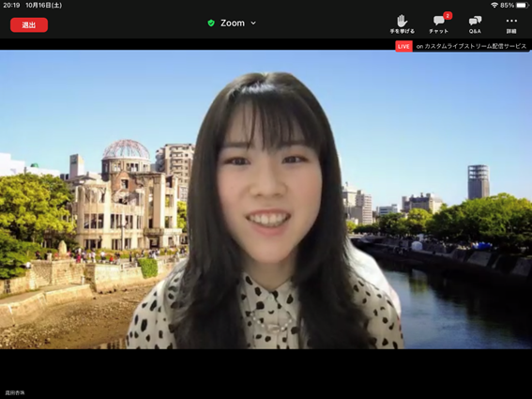This screenshot has width=532, height=399.
Task: Click the red LIVE indicator badge
Action: click(403, 46)
